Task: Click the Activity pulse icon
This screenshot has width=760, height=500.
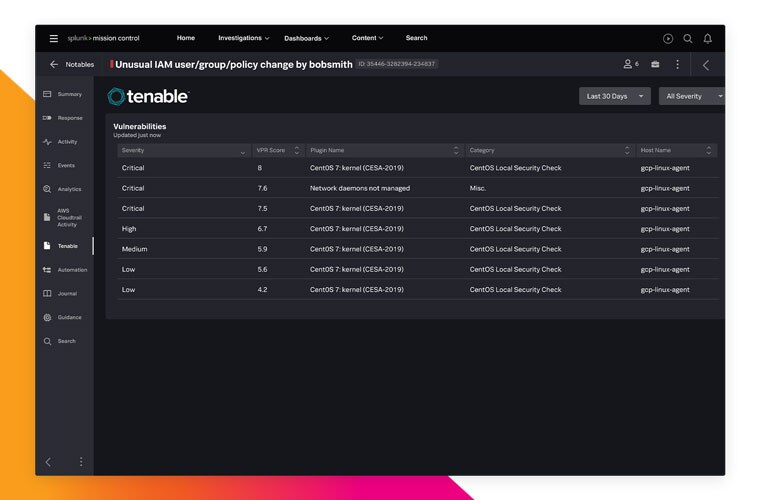Action: (47, 142)
